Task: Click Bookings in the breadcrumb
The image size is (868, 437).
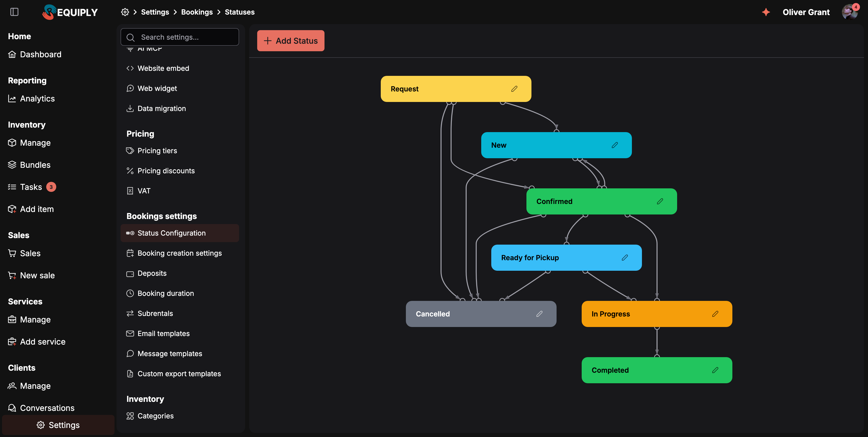Action: coord(197,12)
